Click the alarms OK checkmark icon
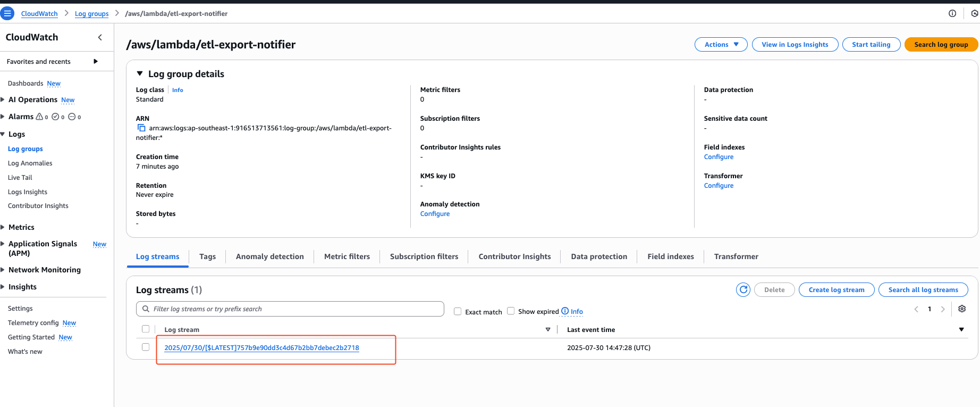Image resolution: width=980 pixels, height=407 pixels. [x=55, y=117]
